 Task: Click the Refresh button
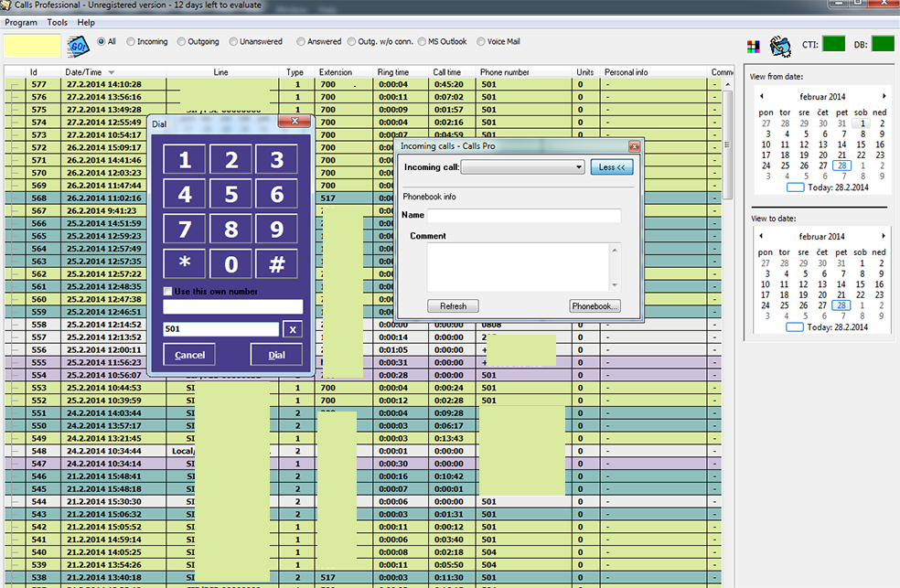pyautogui.click(x=453, y=305)
